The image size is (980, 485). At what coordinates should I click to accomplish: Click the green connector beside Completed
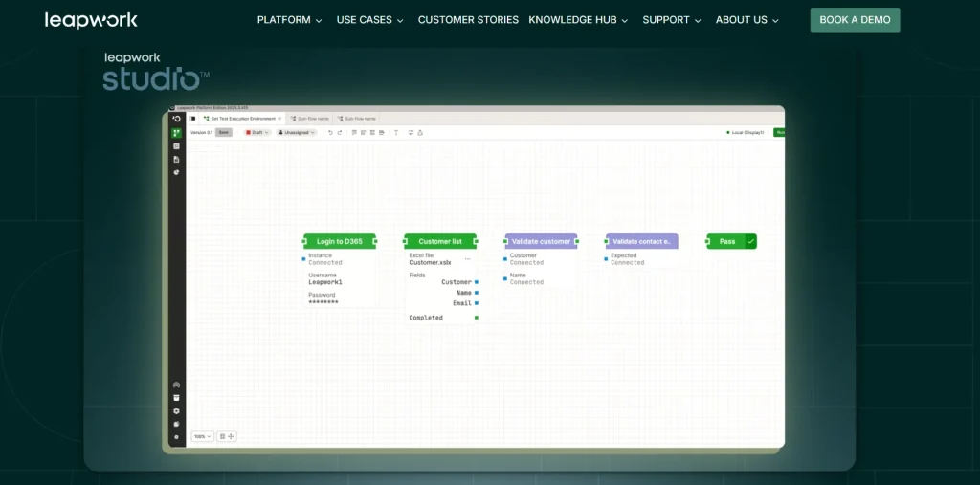pos(477,318)
